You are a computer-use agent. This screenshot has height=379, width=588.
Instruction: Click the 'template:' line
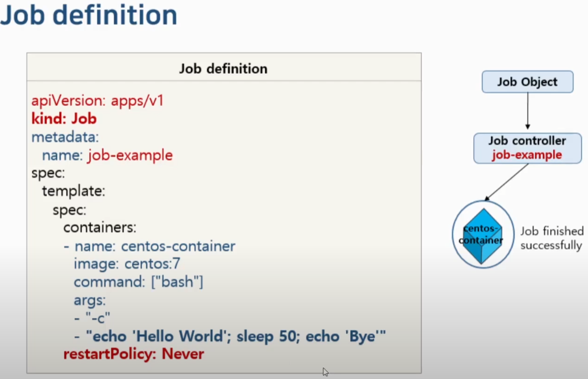pos(74,192)
